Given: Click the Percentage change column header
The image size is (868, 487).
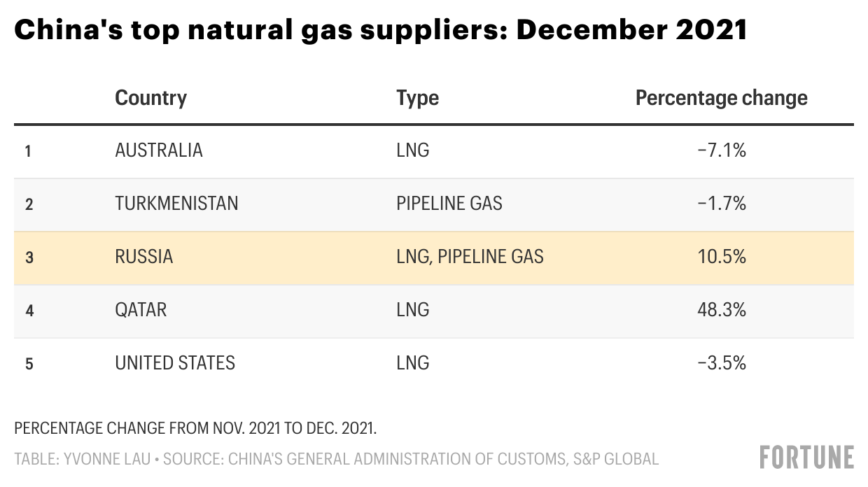Looking at the screenshot, I should coord(721,97).
